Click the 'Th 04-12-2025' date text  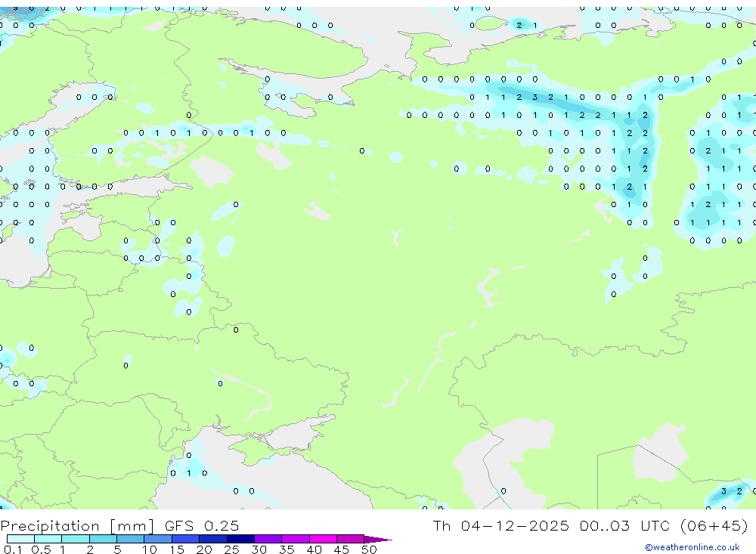[x=500, y=525]
